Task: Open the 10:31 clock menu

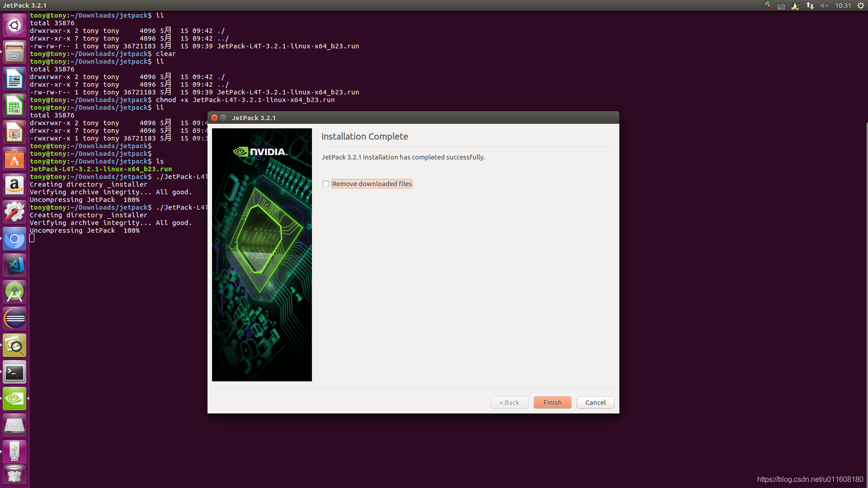Action: (x=843, y=5)
